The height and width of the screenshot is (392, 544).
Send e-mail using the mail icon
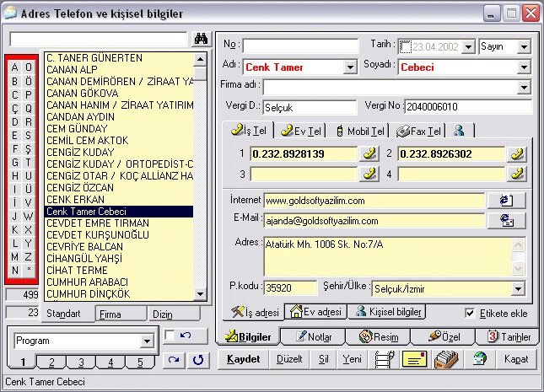tap(507, 220)
